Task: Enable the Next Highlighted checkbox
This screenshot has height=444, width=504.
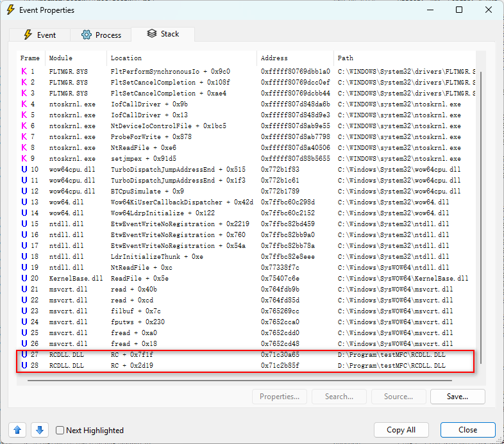Action: click(60, 430)
